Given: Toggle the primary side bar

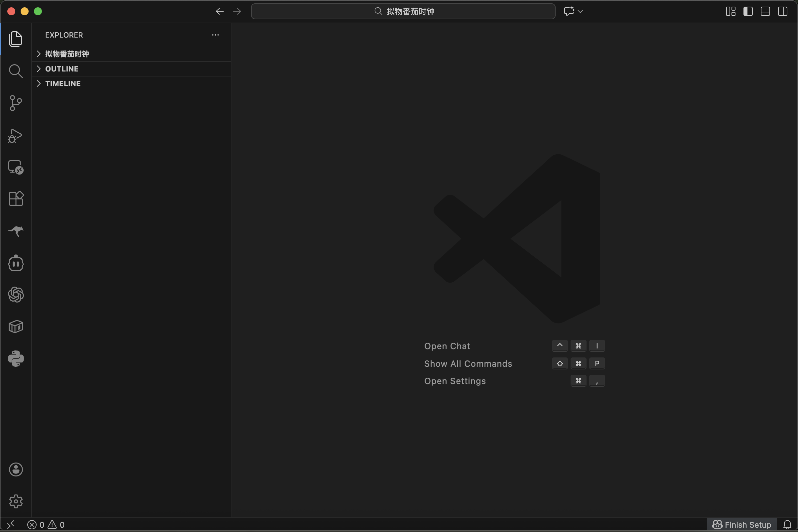Looking at the screenshot, I should click(748, 11).
